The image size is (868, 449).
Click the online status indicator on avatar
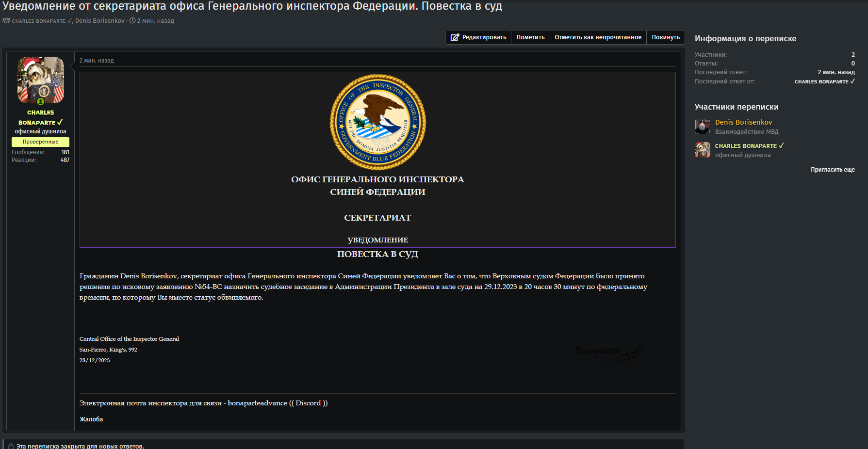click(x=41, y=101)
